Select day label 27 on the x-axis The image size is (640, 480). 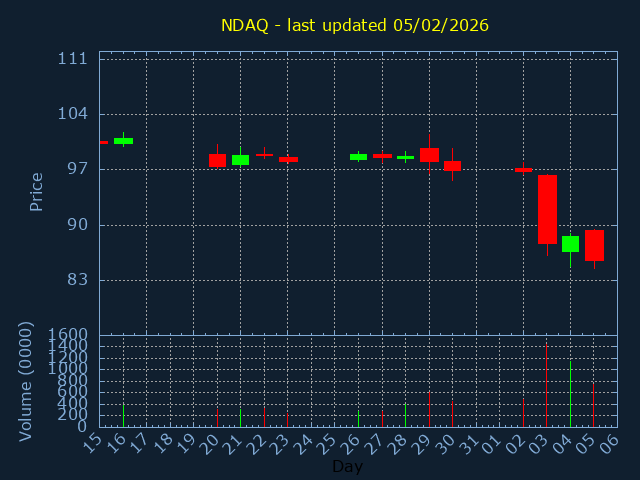pos(375,444)
